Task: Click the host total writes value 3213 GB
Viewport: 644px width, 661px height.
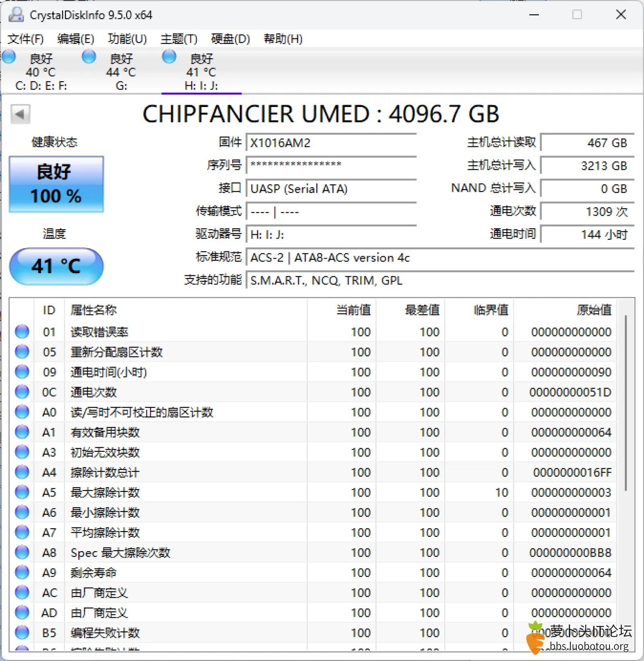Action: click(x=588, y=165)
